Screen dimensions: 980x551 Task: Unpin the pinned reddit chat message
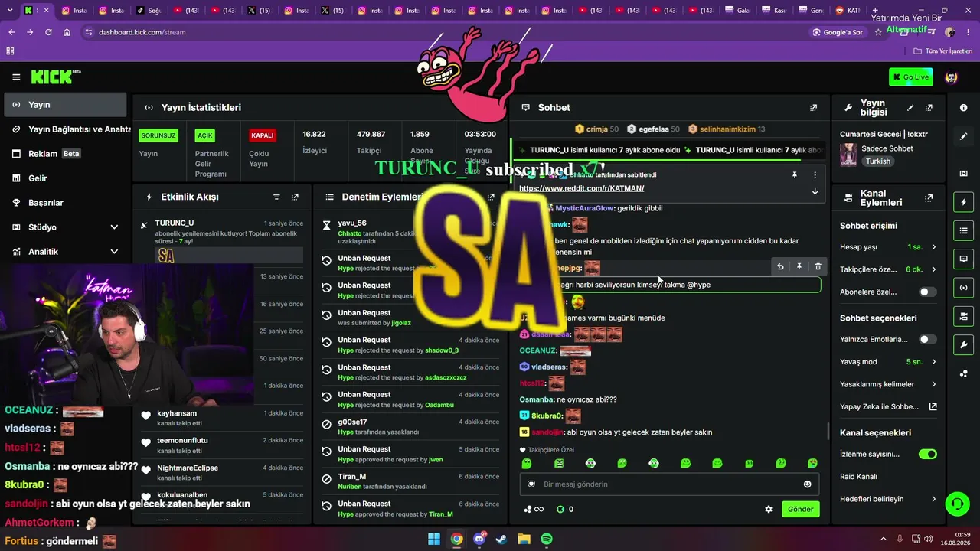[x=795, y=175]
